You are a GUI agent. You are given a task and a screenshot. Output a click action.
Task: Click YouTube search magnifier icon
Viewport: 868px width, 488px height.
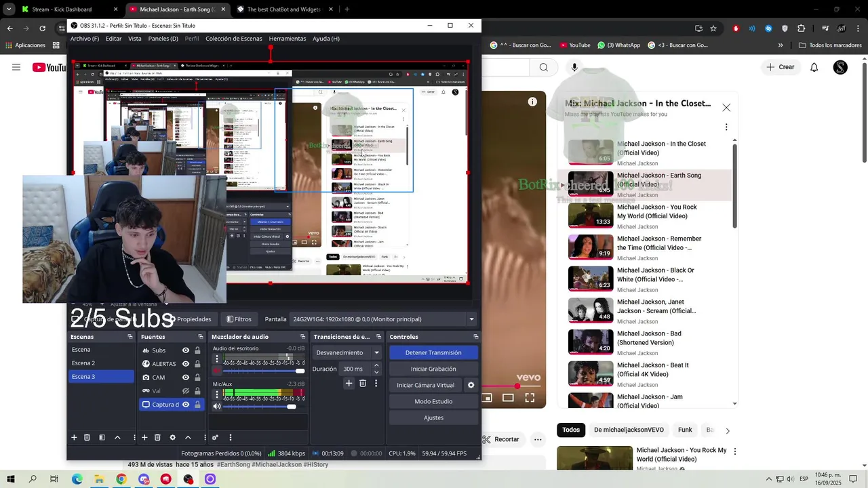544,67
